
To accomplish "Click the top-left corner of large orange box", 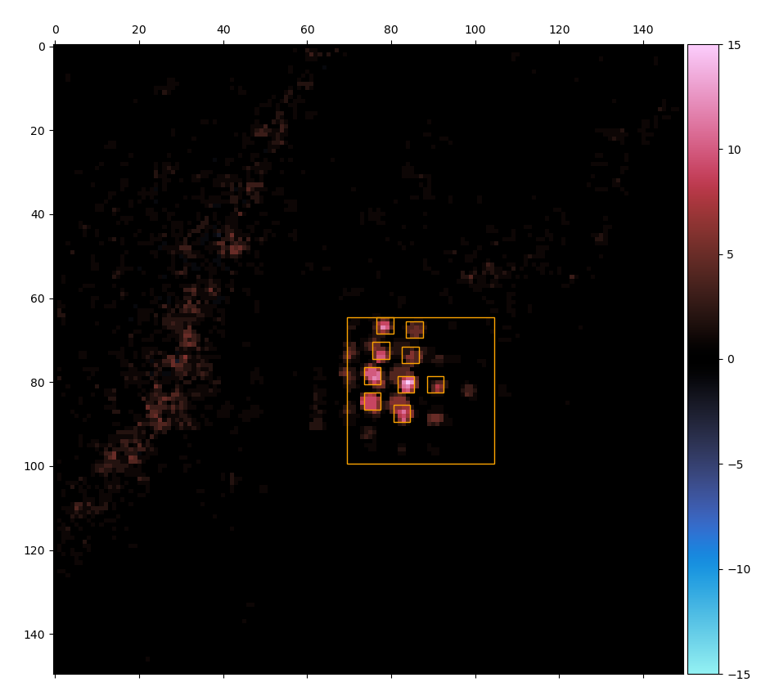I will coord(347,317).
